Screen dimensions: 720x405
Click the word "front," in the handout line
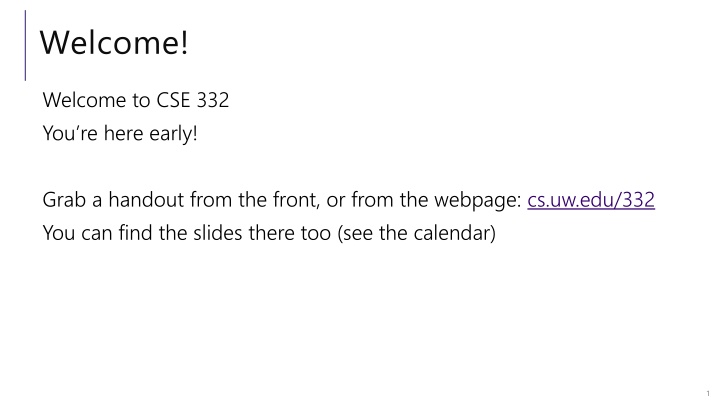pos(296,200)
